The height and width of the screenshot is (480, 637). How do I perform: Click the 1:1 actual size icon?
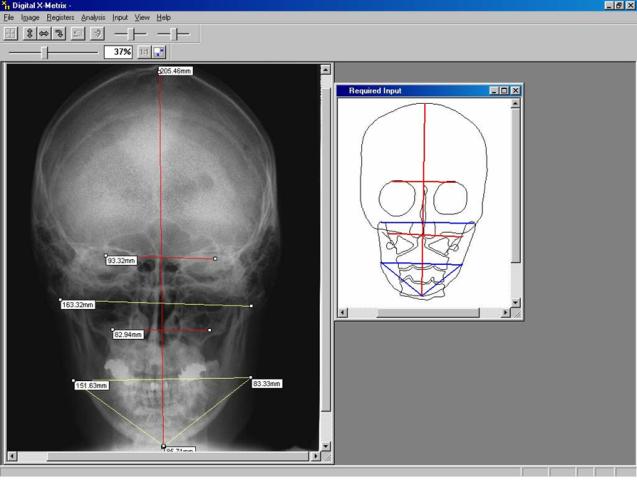144,52
